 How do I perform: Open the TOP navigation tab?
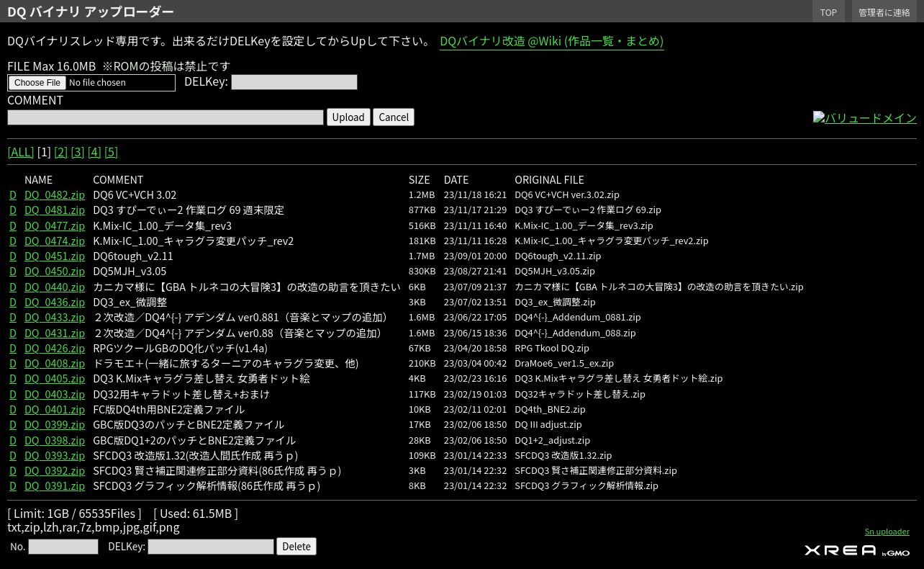tap(828, 12)
